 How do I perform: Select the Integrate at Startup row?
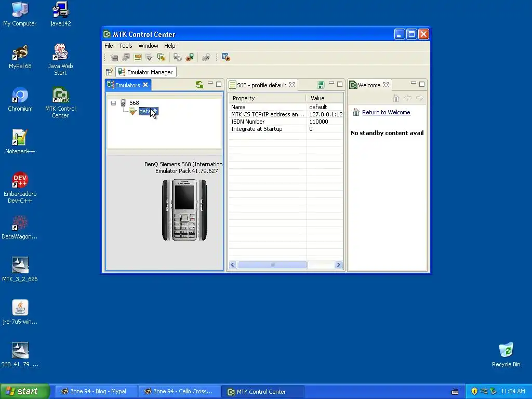(286, 129)
